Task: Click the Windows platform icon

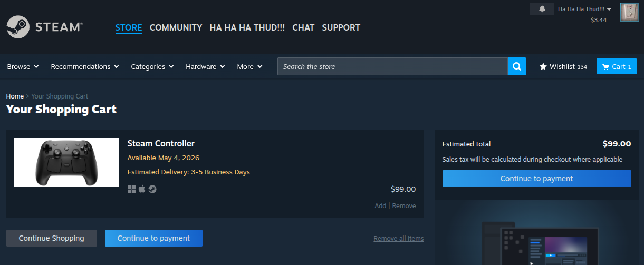Action: pyautogui.click(x=132, y=189)
